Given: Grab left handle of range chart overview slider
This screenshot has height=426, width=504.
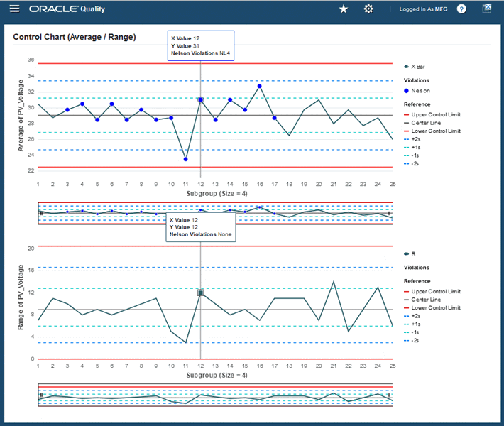Looking at the screenshot, I should [x=41, y=395].
